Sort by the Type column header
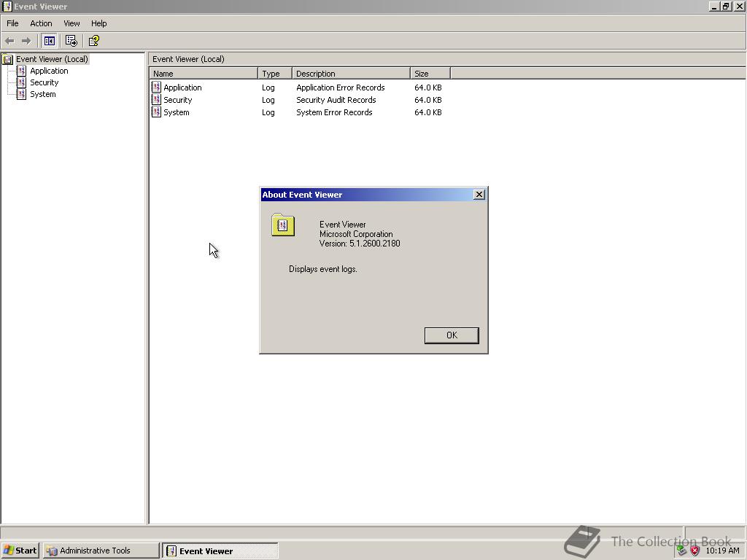 [275, 74]
